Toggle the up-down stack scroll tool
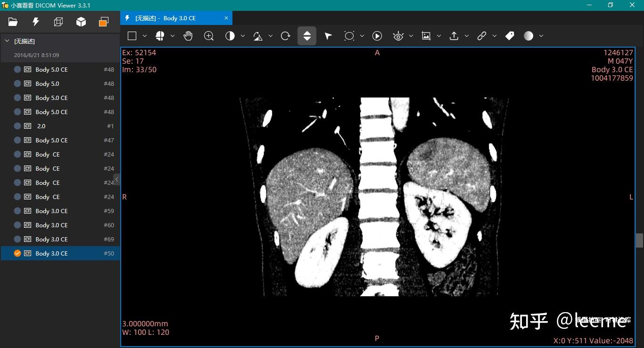The height and width of the screenshot is (348, 644). (x=307, y=36)
